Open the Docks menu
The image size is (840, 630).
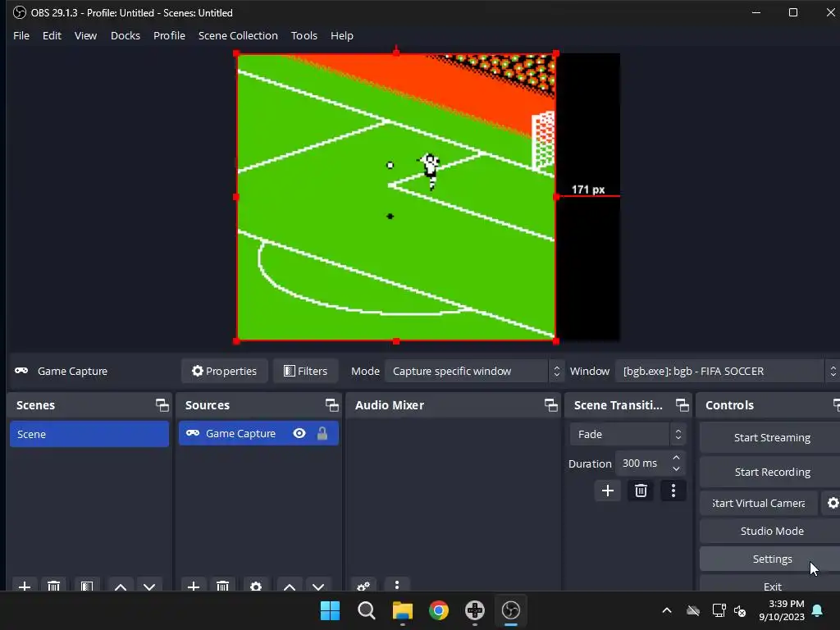[x=126, y=35]
